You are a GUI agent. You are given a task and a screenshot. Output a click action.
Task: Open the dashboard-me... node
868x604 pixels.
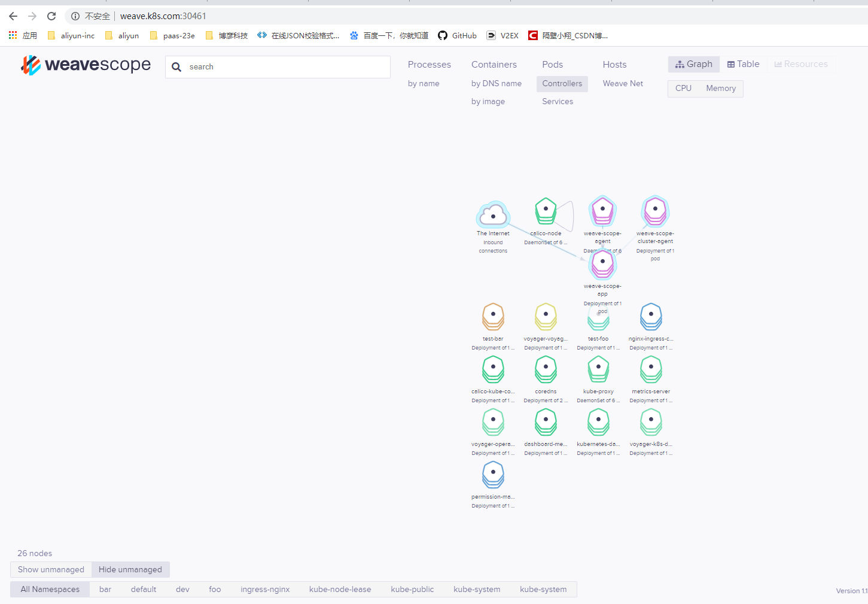546,421
